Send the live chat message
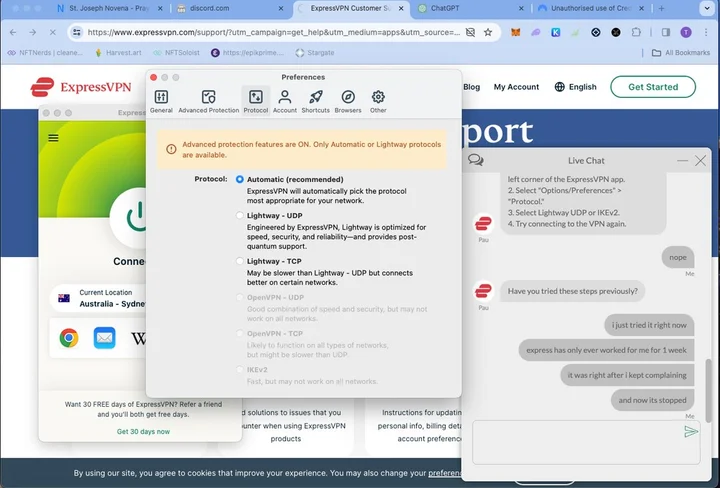Screen dimensions: 720x488 click(x=690, y=431)
